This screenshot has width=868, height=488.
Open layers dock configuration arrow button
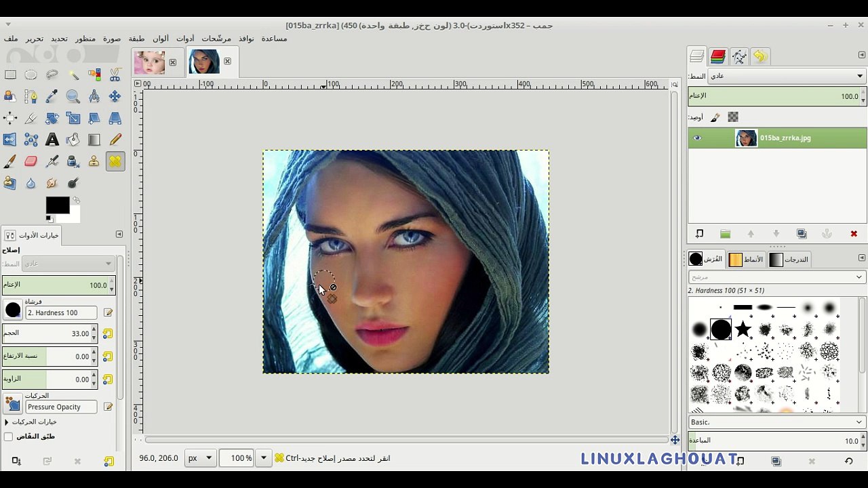coord(861,55)
